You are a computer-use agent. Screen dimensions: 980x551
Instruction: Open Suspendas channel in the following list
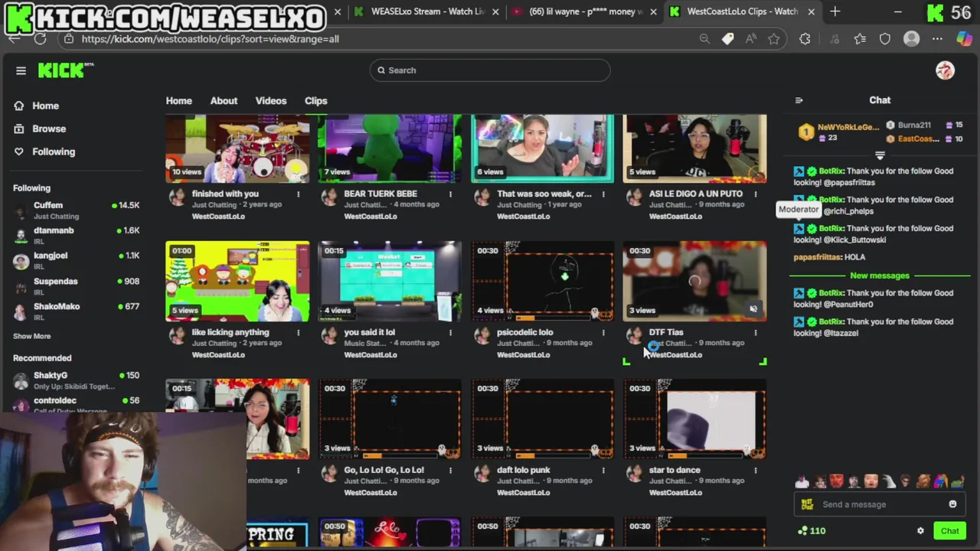point(76,286)
